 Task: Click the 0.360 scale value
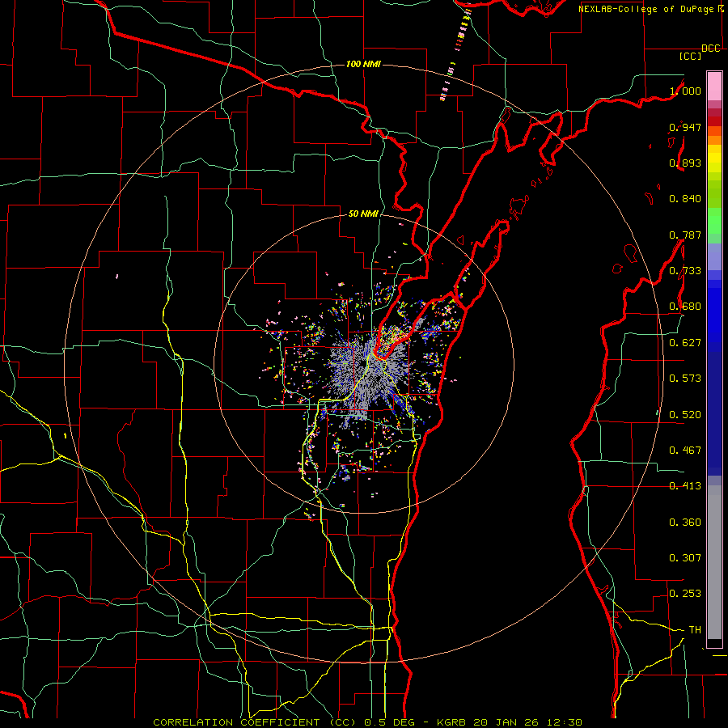tap(685, 523)
